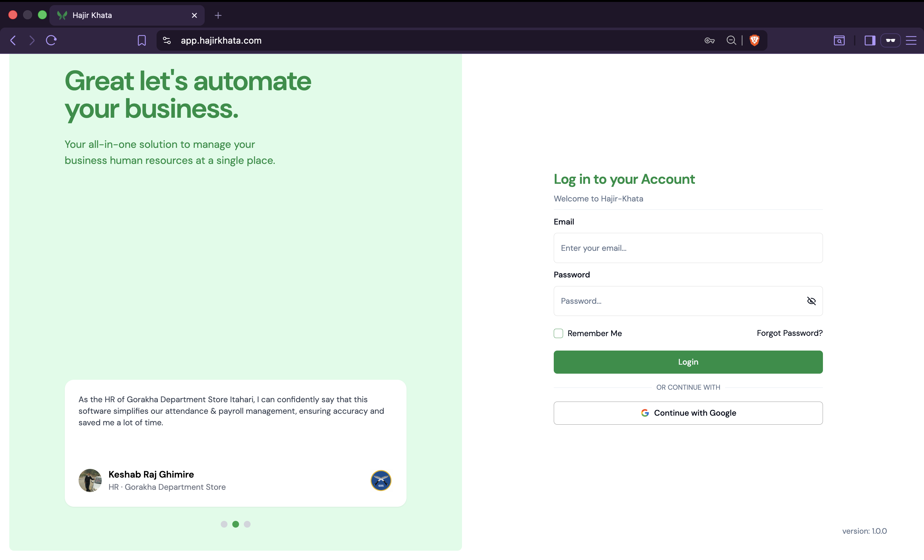Open the Forgot Password link
Image resolution: width=924 pixels, height=560 pixels.
(x=789, y=333)
